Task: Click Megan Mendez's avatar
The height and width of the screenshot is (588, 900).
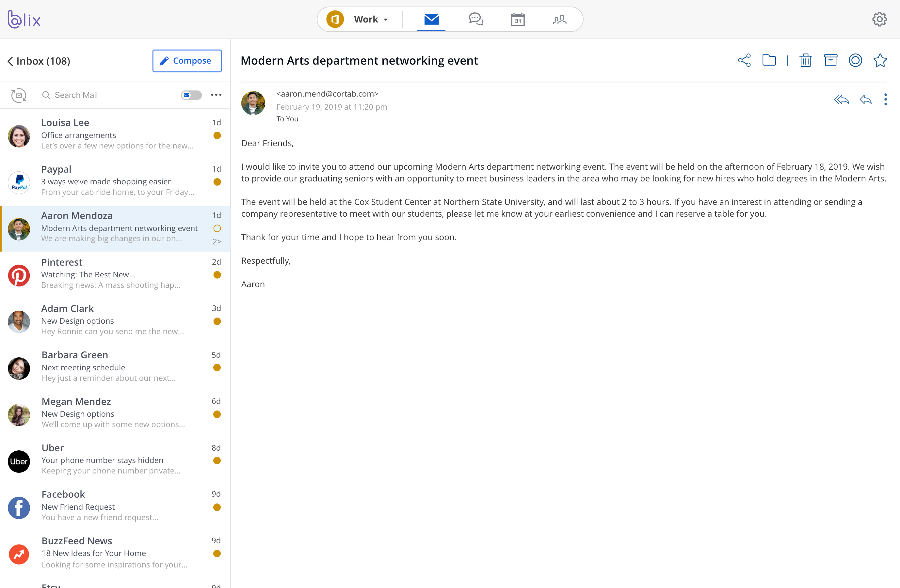Action: (x=19, y=415)
